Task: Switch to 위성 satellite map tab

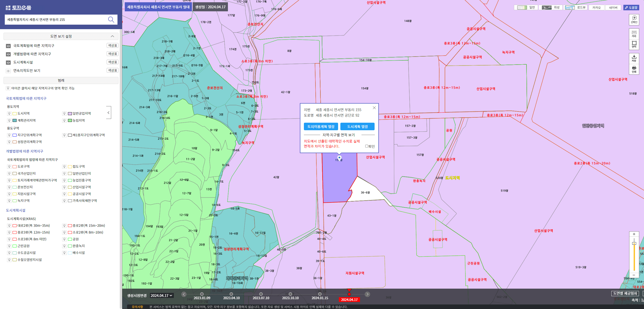Action: [x=552, y=8]
